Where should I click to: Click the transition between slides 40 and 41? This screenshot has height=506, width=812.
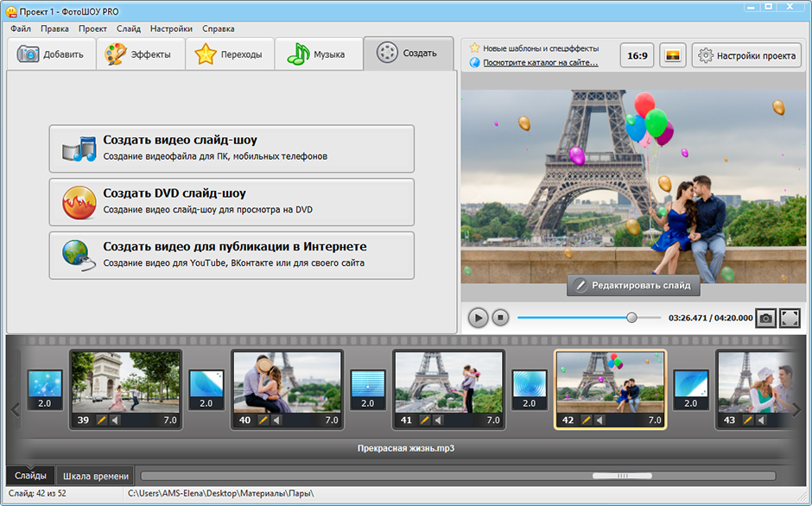(368, 389)
